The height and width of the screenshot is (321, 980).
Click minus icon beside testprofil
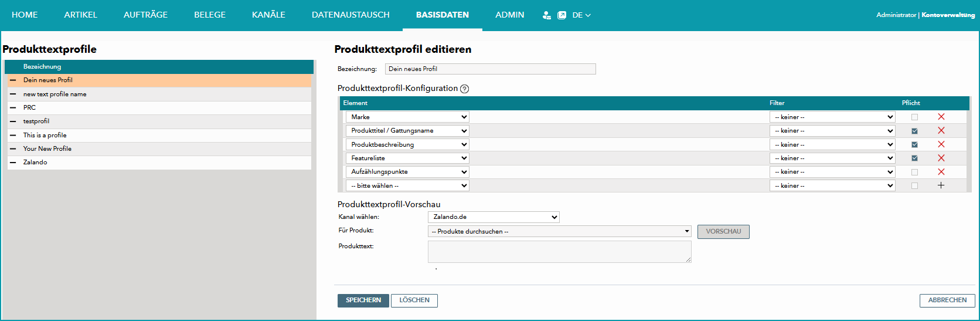(x=13, y=121)
